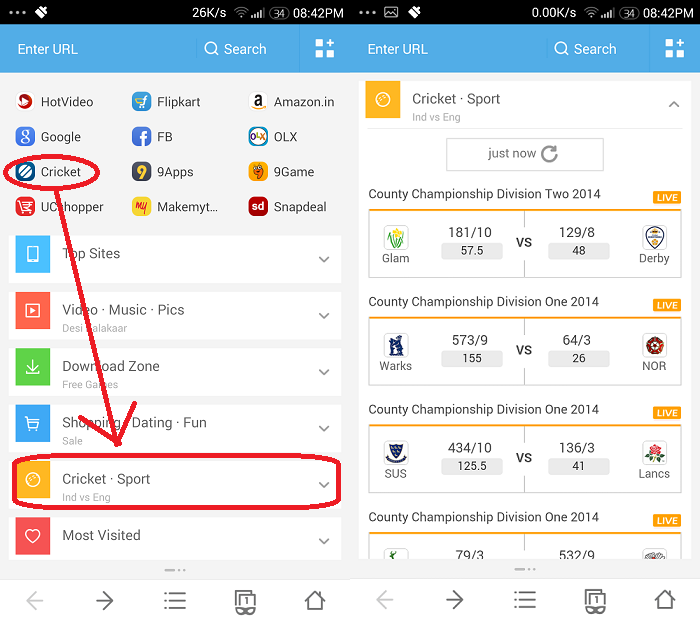Tap Warks team logo
This screenshot has width=700, height=622.
pos(396,345)
